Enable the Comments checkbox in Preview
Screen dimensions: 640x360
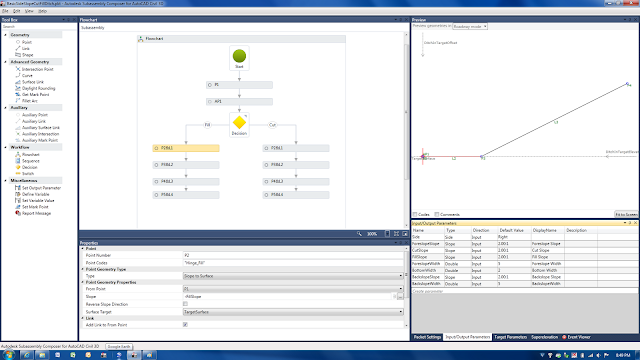coord(437,214)
